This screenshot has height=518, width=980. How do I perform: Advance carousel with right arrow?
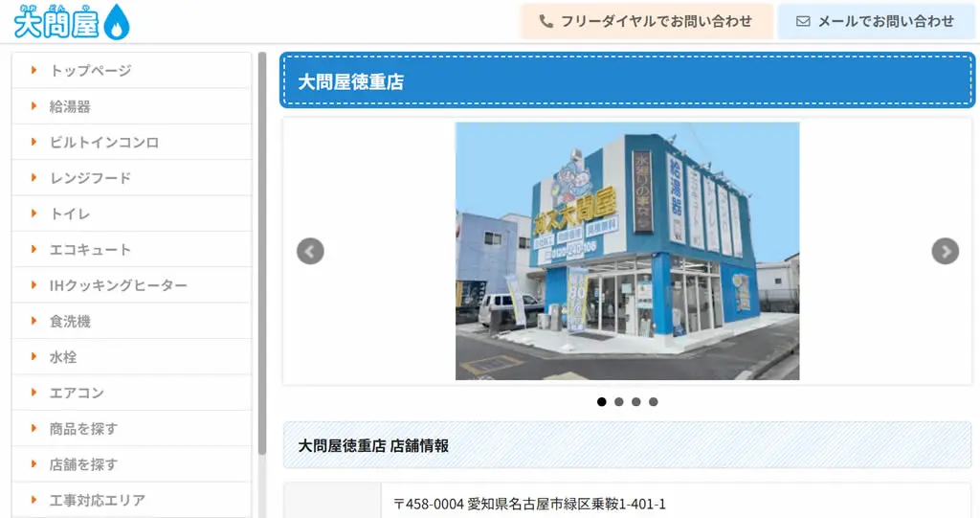coord(945,251)
